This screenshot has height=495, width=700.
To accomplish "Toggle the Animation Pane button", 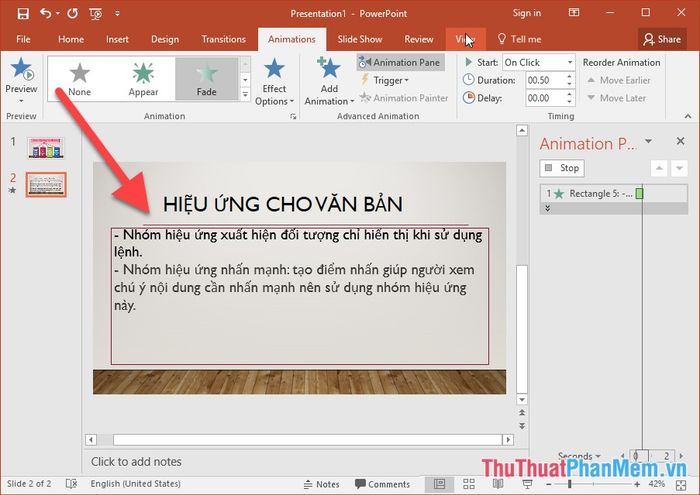I will pos(400,62).
